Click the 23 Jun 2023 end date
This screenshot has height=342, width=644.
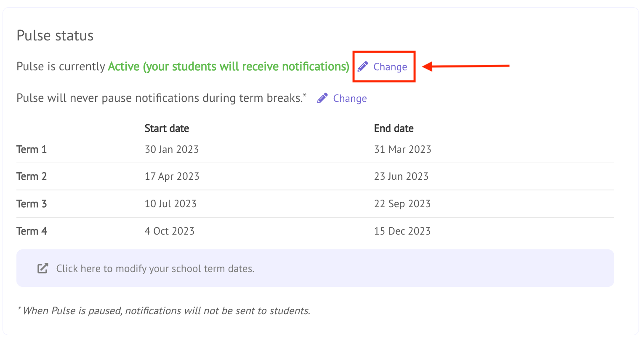click(x=401, y=176)
